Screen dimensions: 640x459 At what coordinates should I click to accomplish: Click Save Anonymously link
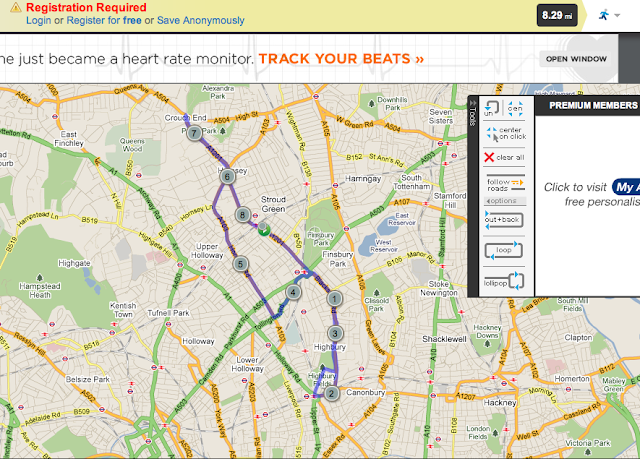click(x=200, y=20)
